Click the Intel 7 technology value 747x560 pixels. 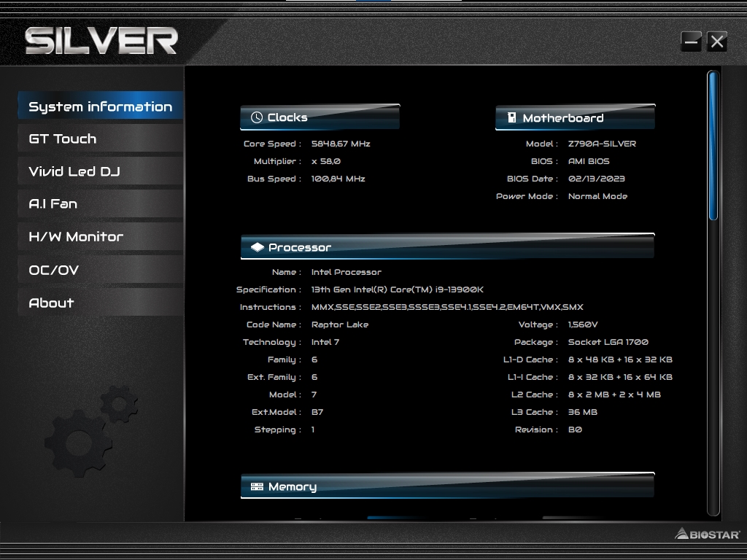click(x=325, y=343)
